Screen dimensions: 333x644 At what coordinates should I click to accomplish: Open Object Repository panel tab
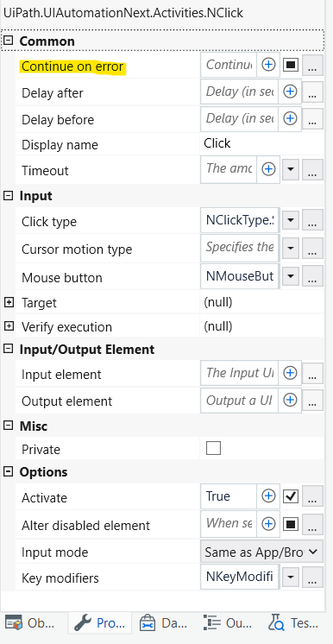pyautogui.click(x=30, y=623)
